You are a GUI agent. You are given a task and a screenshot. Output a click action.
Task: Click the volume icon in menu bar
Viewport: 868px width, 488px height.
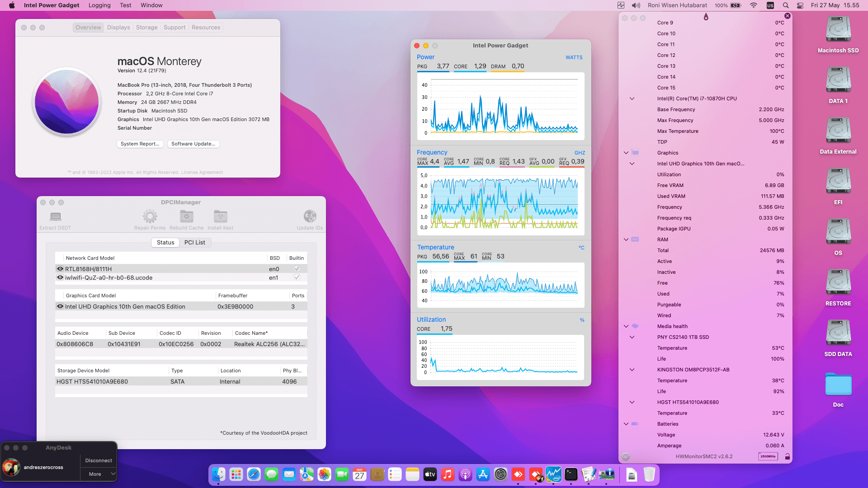636,5
